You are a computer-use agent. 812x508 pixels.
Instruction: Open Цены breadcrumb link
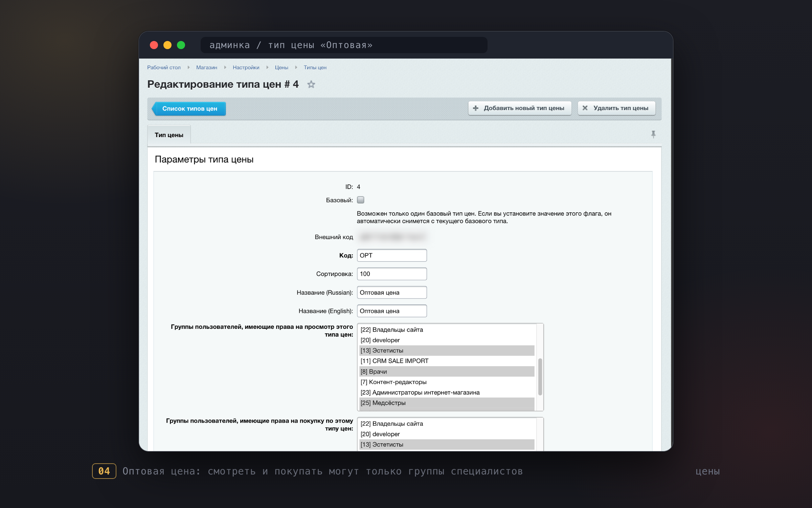(x=281, y=67)
